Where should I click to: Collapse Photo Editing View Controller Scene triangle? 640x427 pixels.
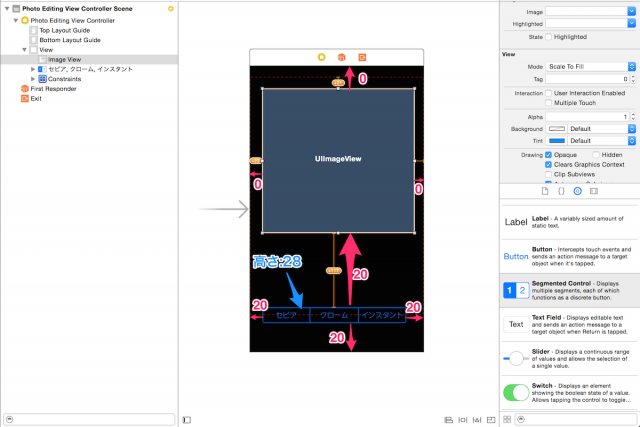point(7,9)
